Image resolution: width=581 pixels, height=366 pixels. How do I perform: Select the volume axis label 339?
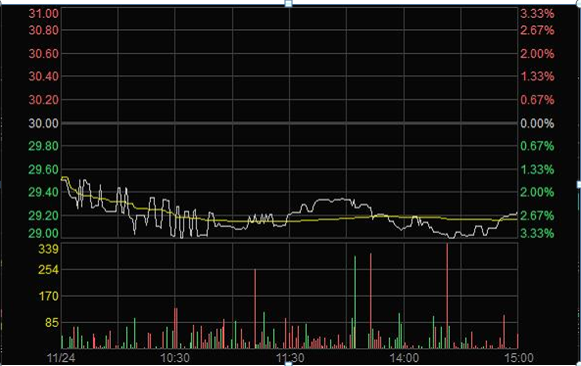coord(49,249)
